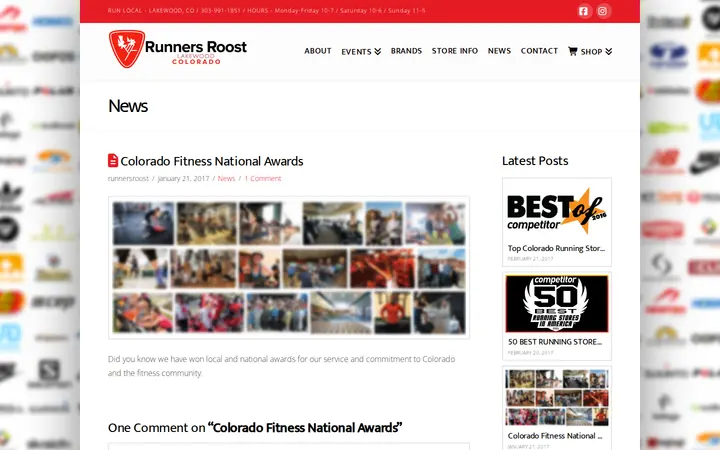This screenshot has height=450, width=720.
Task: Click the News category link under title
Action: pyautogui.click(x=226, y=179)
